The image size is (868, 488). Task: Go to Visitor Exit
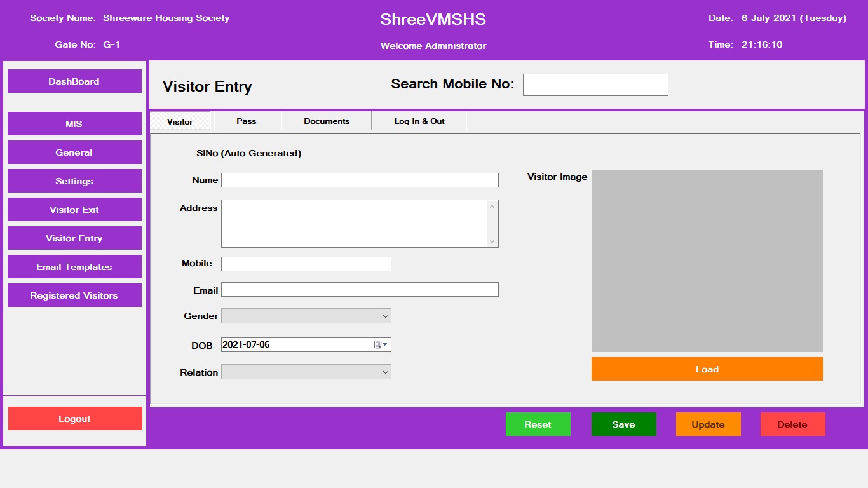(x=74, y=210)
